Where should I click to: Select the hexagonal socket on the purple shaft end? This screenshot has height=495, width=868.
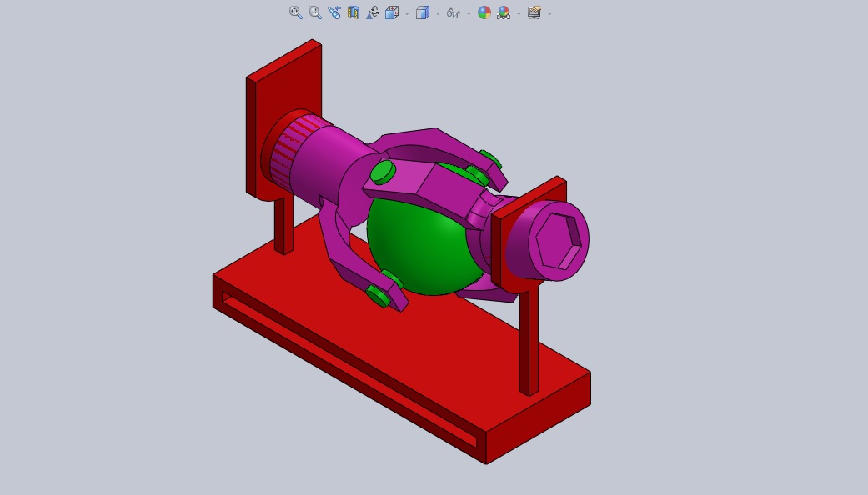pos(558,240)
